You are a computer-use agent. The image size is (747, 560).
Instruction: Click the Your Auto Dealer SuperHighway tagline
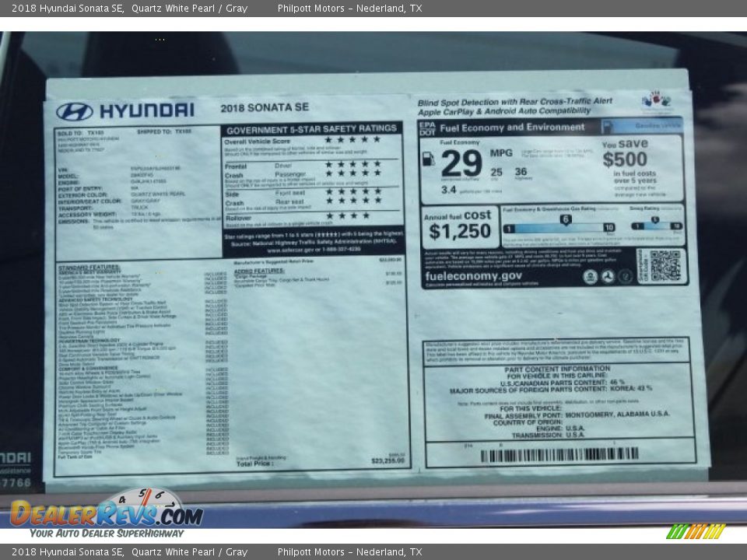[107, 534]
